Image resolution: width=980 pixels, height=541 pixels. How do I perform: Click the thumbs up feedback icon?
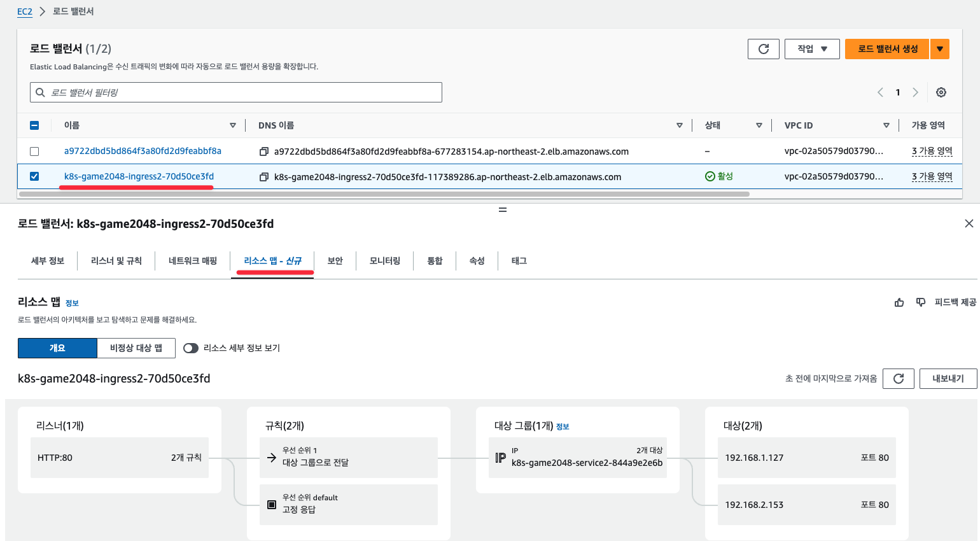point(899,302)
